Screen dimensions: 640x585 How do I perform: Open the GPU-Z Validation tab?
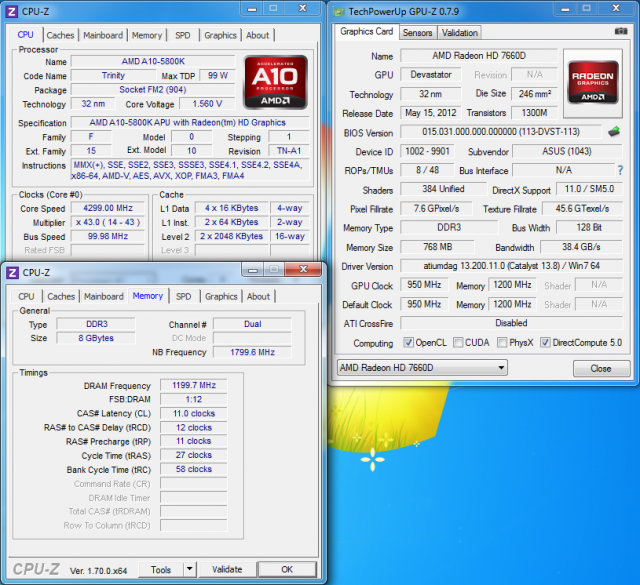point(460,33)
